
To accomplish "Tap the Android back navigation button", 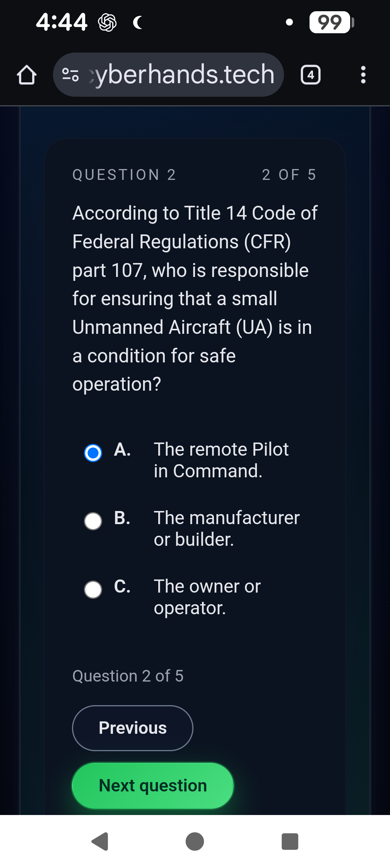I will 97,841.
